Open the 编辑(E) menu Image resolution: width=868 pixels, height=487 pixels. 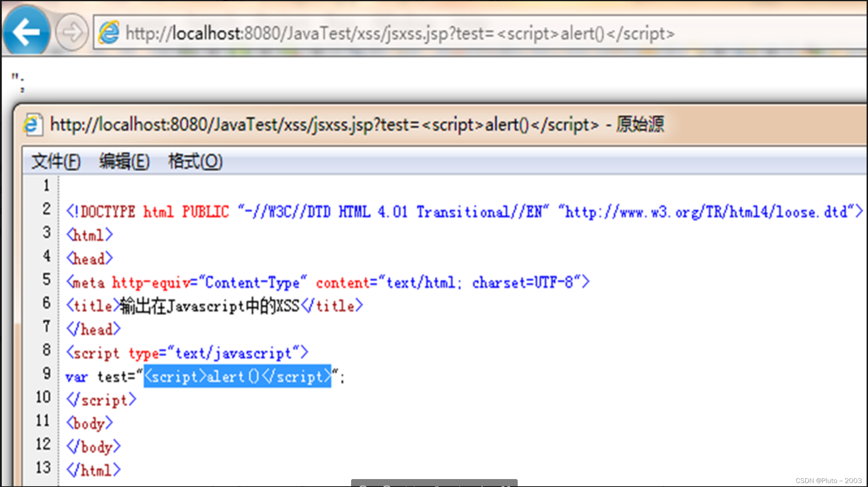(124, 161)
